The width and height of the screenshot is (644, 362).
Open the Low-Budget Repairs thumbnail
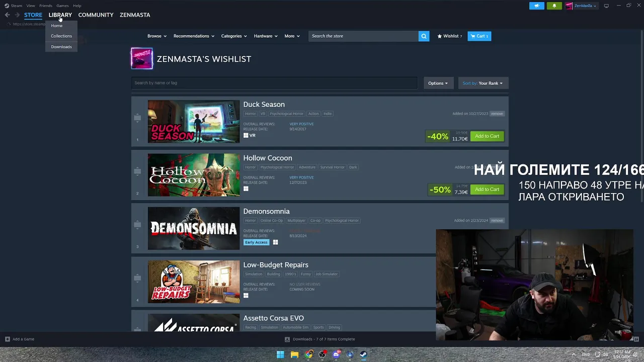(194, 282)
